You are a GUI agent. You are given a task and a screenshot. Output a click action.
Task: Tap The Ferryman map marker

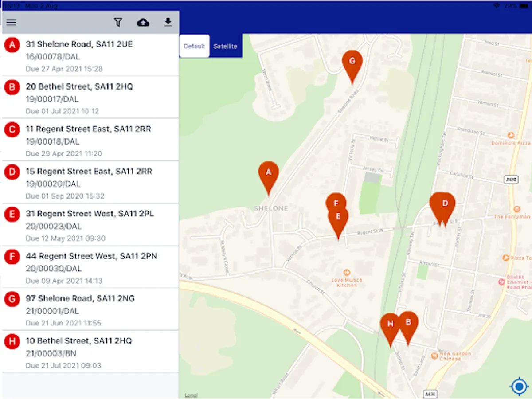click(516, 209)
